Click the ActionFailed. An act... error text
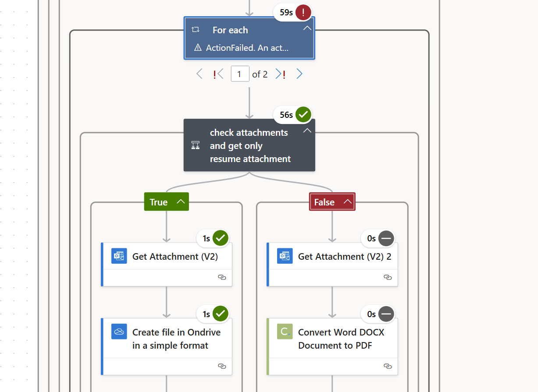This screenshot has width=538, height=392. point(247,47)
